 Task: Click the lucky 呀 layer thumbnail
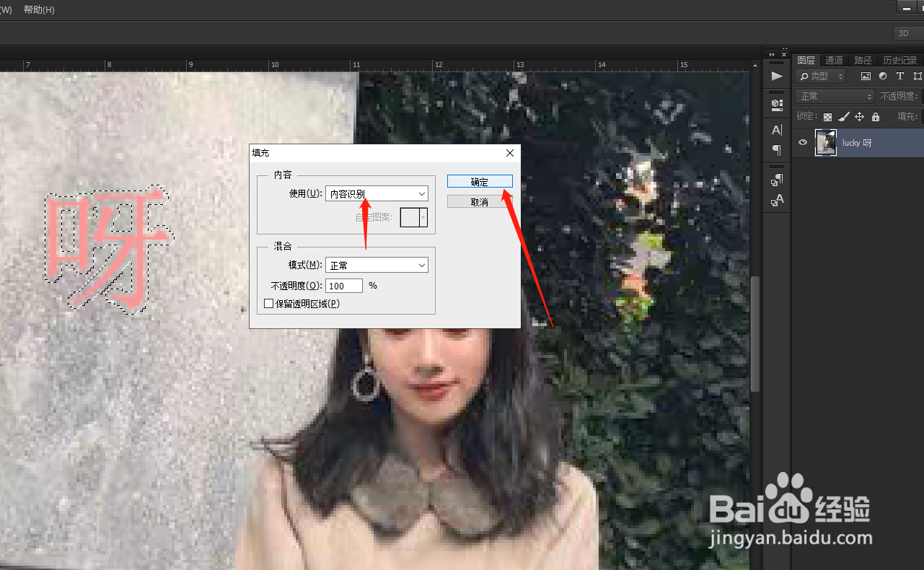[x=826, y=143]
